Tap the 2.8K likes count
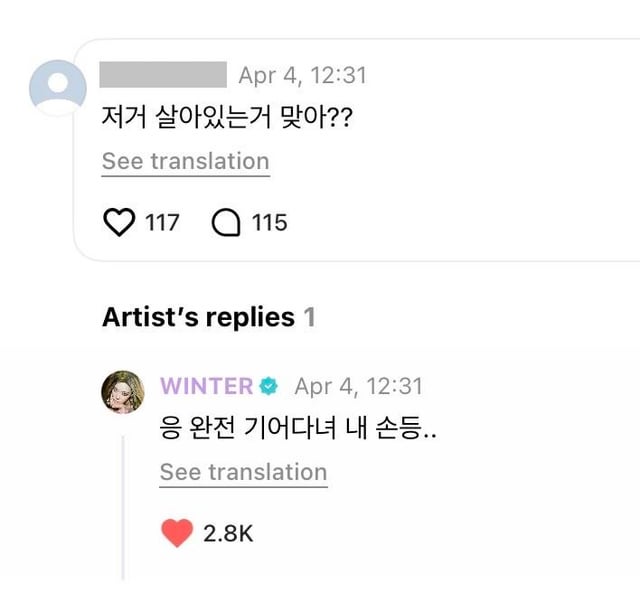 click(228, 534)
